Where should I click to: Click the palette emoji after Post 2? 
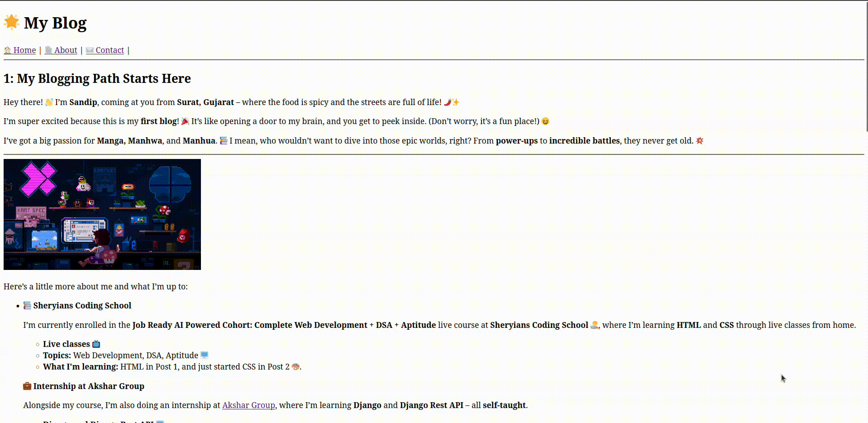(296, 367)
